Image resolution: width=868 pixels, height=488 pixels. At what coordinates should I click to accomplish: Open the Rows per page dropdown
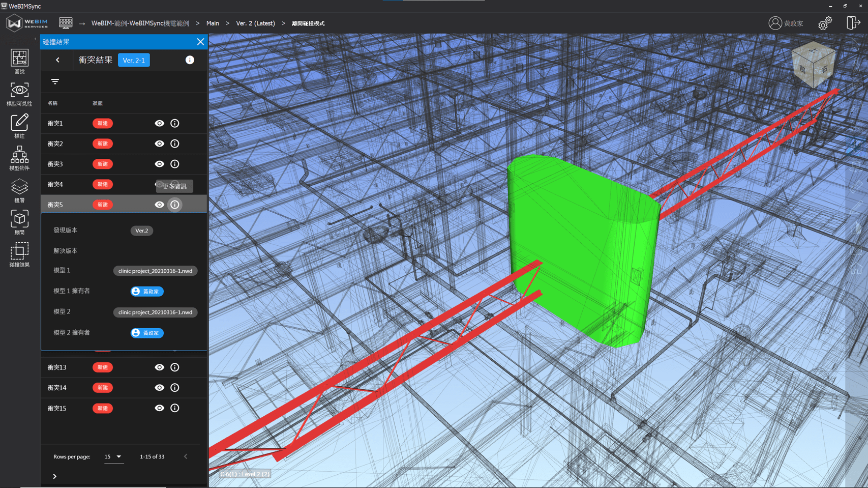[x=113, y=457]
